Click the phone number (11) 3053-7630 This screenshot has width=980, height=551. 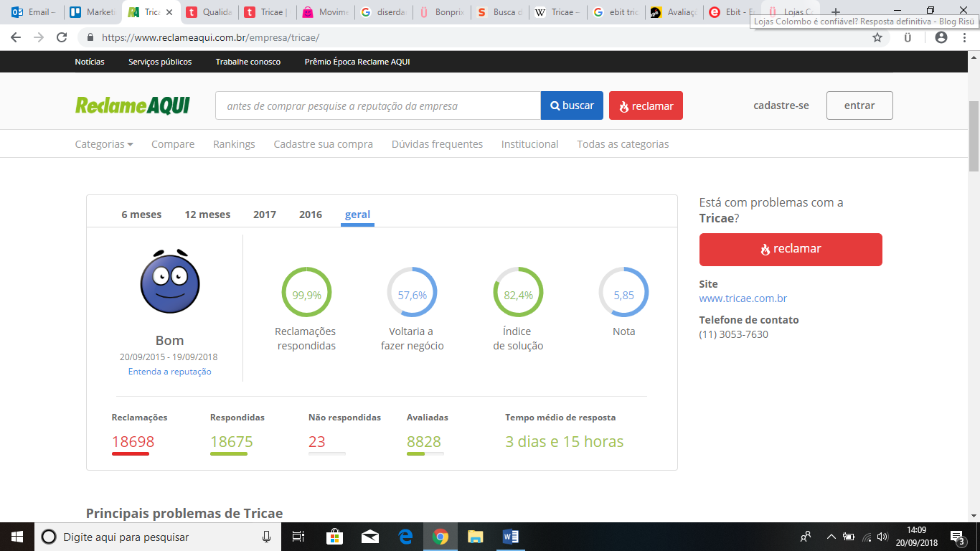pos(734,334)
